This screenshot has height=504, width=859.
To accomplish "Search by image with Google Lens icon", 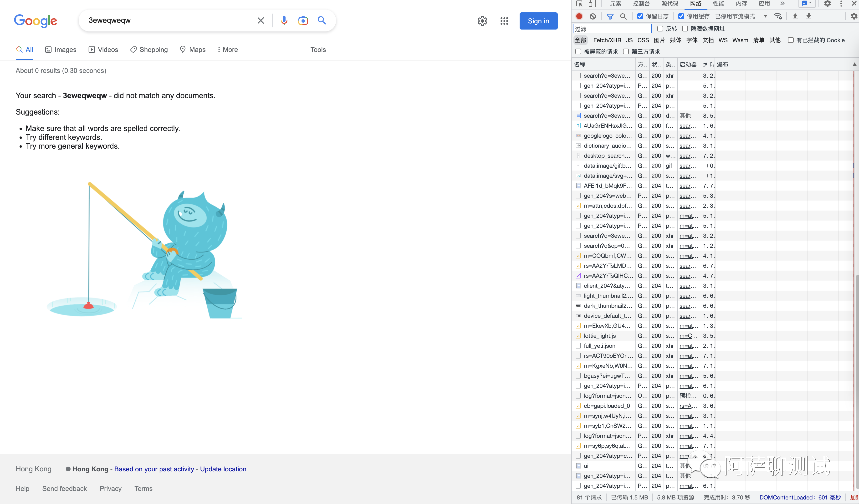I will [303, 20].
